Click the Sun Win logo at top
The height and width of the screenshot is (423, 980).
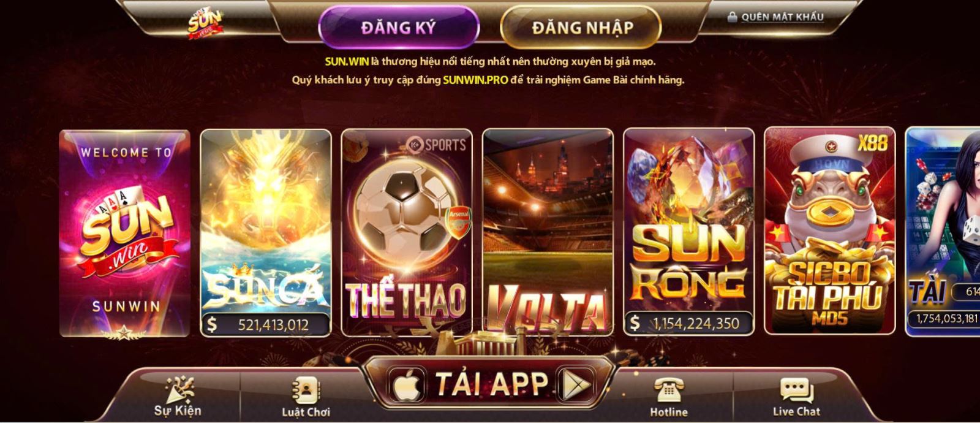click(205, 24)
